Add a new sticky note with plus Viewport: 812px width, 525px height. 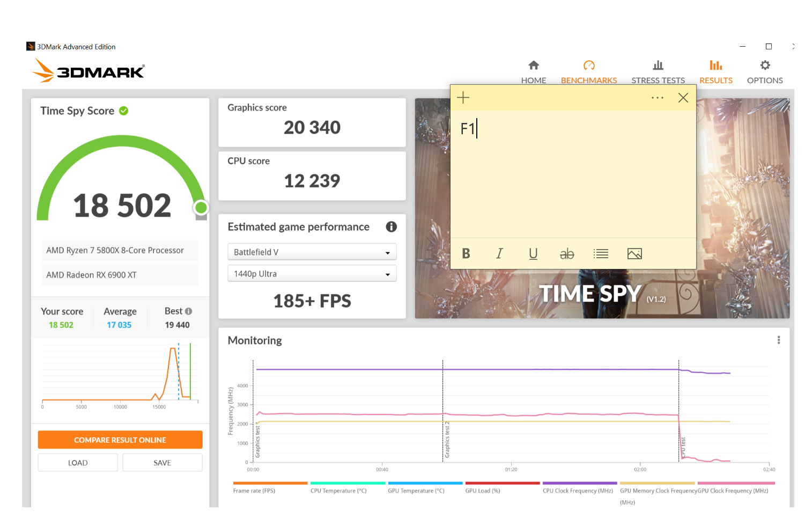[x=463, y=98]
